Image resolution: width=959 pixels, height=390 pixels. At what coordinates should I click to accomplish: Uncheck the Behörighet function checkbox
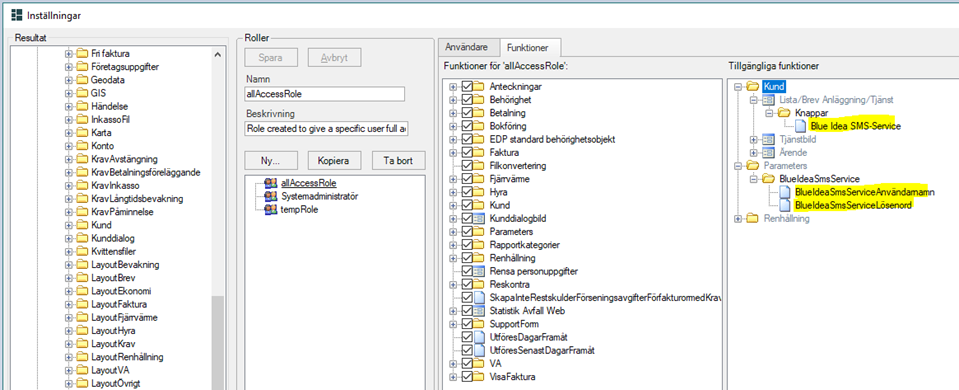pyautogui.click(x=467, y=100)
